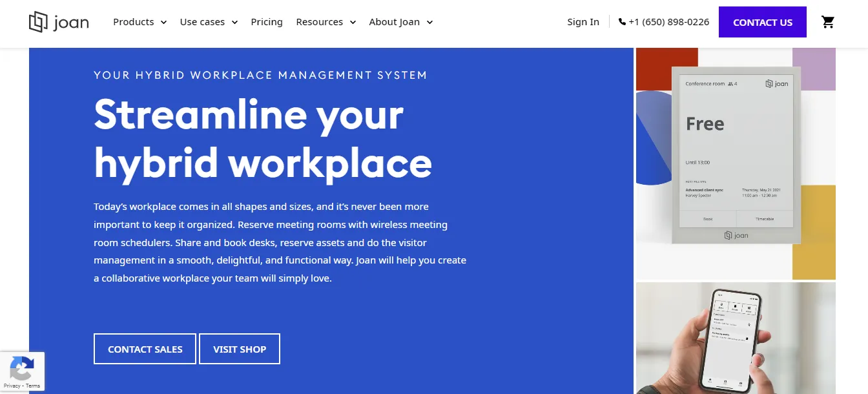Expand the Resources dropdown menu
Viewport: 868px width, 394px height.
tap(325, 22)
